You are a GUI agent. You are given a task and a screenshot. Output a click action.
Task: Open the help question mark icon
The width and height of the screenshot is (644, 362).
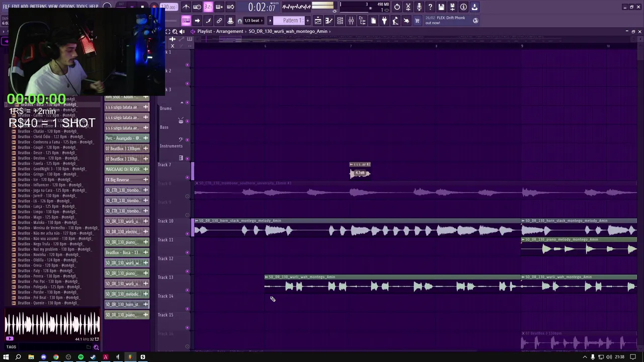pos(430,7)
